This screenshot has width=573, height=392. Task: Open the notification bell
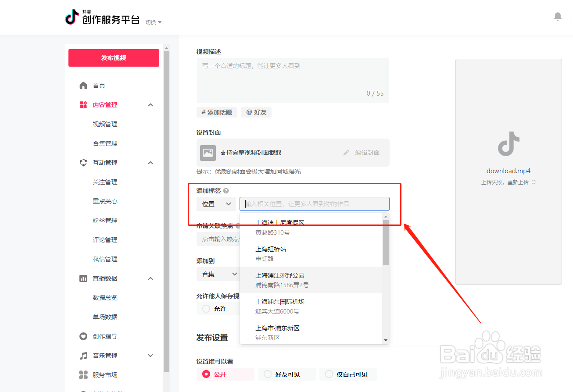(558, 17)
